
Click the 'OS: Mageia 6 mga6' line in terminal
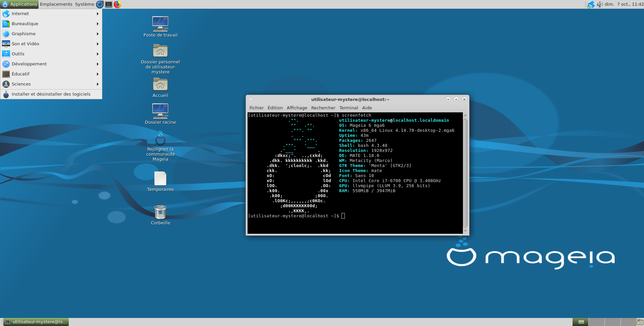coord(362,125)
